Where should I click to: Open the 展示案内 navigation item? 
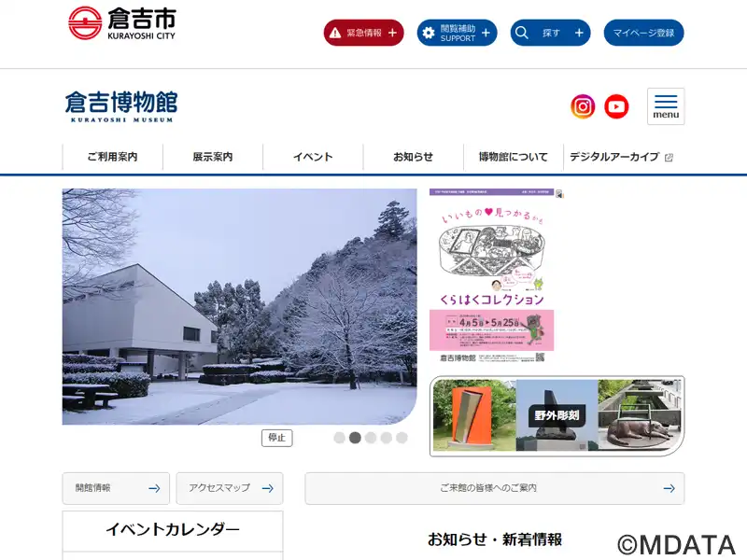(213, 157)
